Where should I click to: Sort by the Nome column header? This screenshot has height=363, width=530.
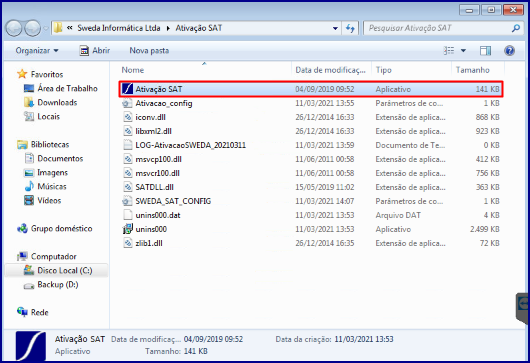(132, 70)
